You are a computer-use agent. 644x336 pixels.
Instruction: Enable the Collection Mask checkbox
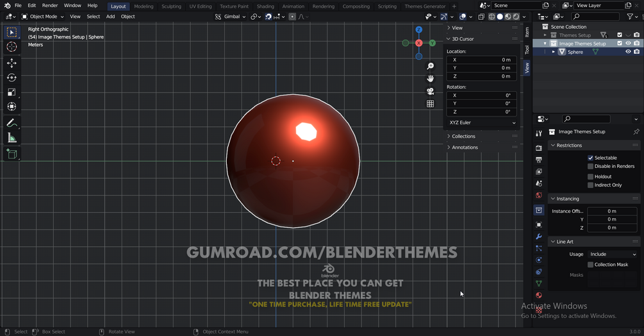coord(590,265)
